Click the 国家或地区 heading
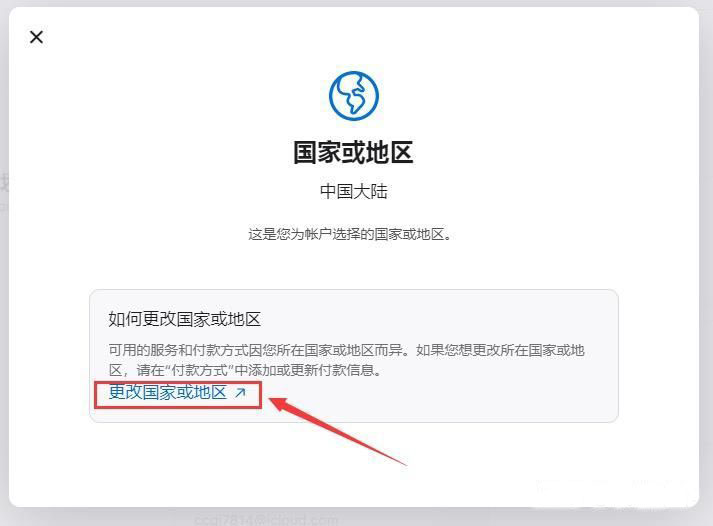The image size is (713, 526). coord(353,152)
